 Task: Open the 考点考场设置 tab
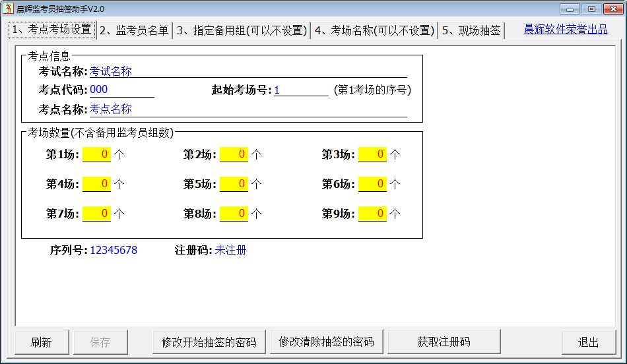pos(52,30)
